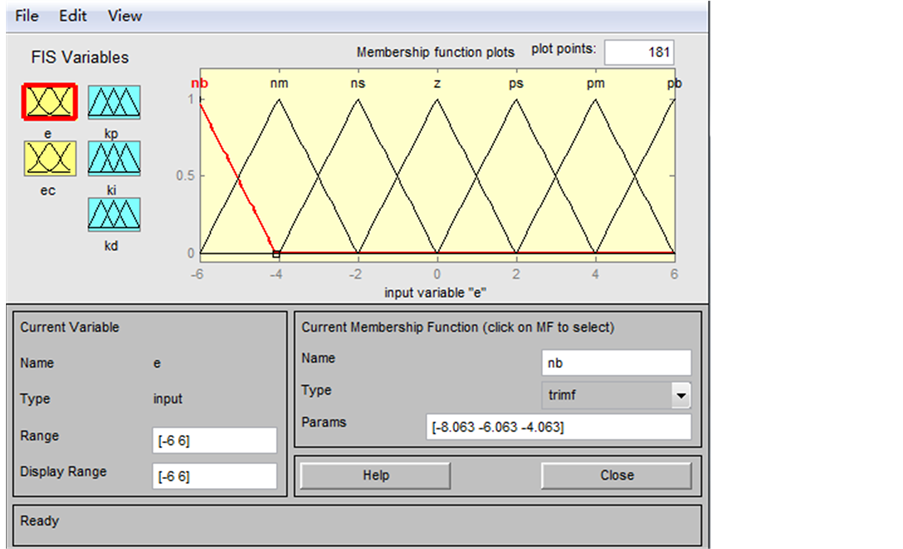Click the Display Range input field
The height and width of the screenshot is (549, 903).
[x=214, y=476]
